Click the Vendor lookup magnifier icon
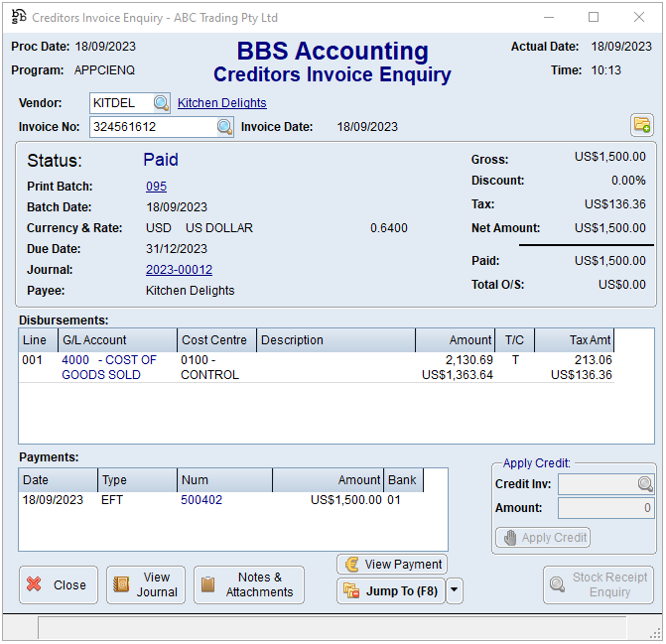The height and width of the screenshot is (644, 666). [x=161, y=103]
